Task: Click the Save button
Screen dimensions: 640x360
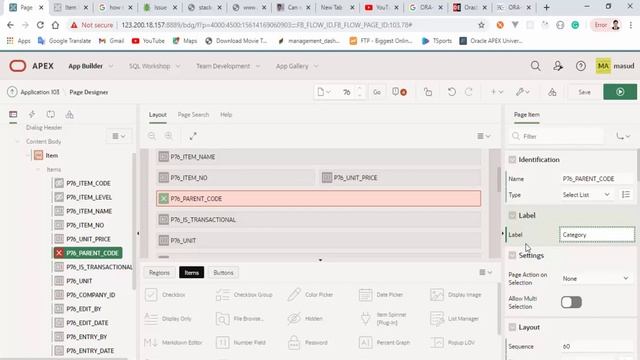Action: pyautogui.click(x=584, y=92)
